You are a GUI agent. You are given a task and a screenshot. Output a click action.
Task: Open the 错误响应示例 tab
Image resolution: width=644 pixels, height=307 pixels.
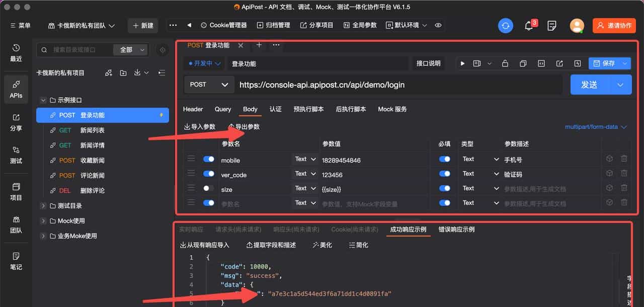point(456,229)
